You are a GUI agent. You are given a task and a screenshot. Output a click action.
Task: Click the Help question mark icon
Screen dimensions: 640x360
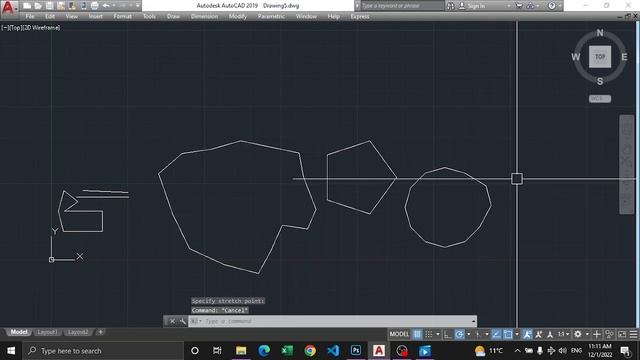[x=551, y=6]
